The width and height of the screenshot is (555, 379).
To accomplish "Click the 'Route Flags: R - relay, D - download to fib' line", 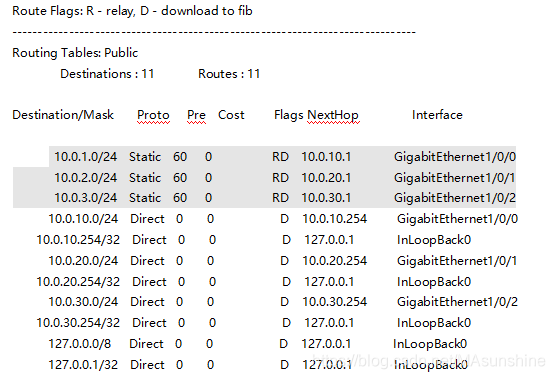I will coord(132,11).
